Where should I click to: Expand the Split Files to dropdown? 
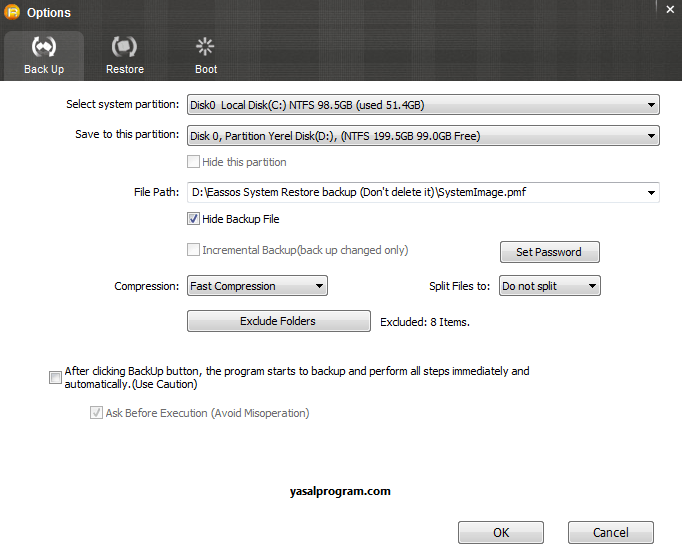(x=591, y=286)
